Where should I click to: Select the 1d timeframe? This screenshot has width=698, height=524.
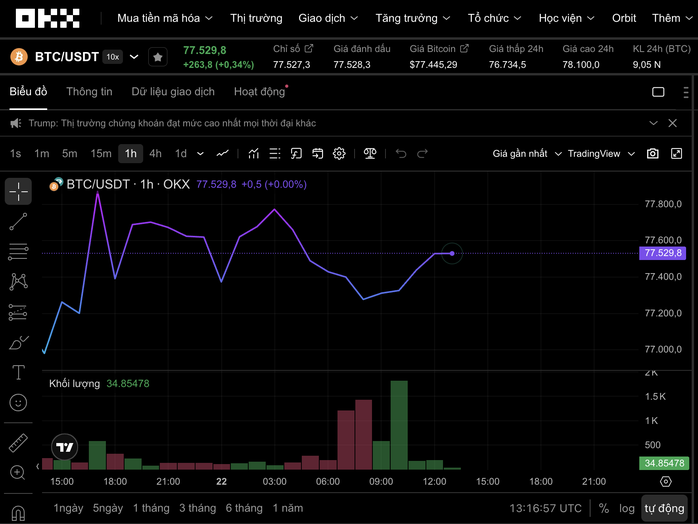point(181,154)
